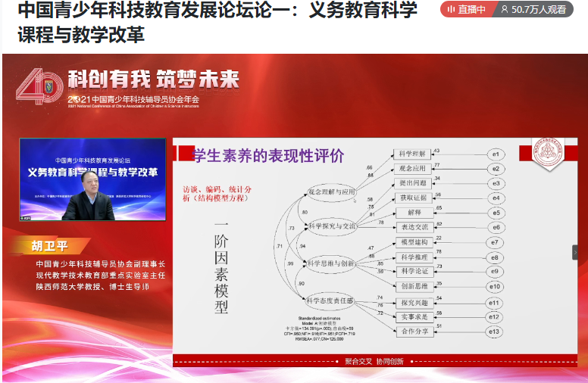Click the e11 error term circle
The height and width of the screenshot is (383, 588).
pos(494,303)
